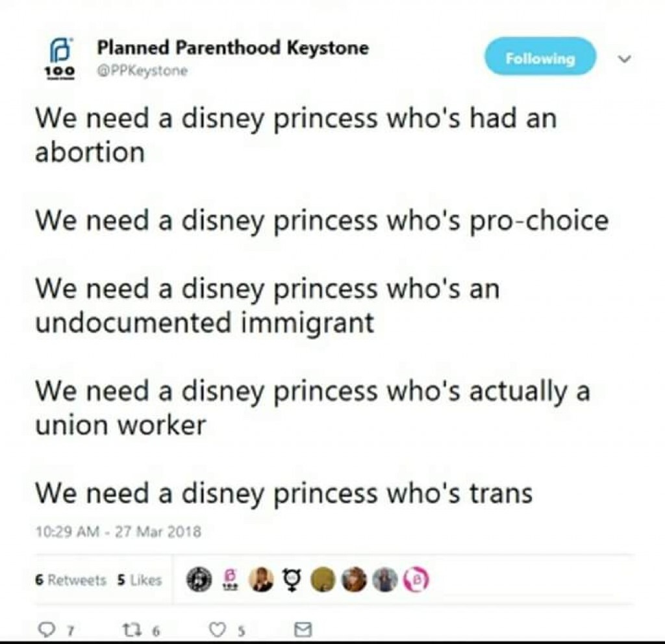The width and height of the screenshot is (665, 644).
Task: Click the olive-gold circular liker avatar
Action: [x=323, y=580]
